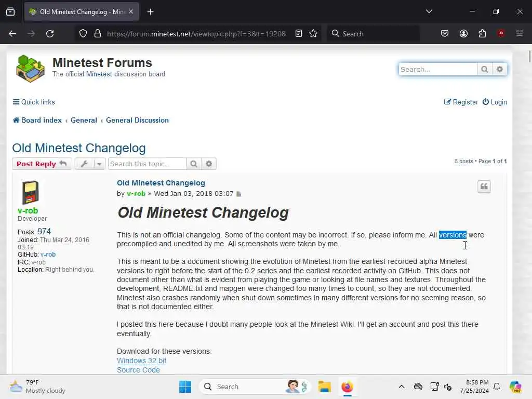This screenshot has width=532, height=399.
Task: Click the forward navigation arrow
Action: pos(31,34)
